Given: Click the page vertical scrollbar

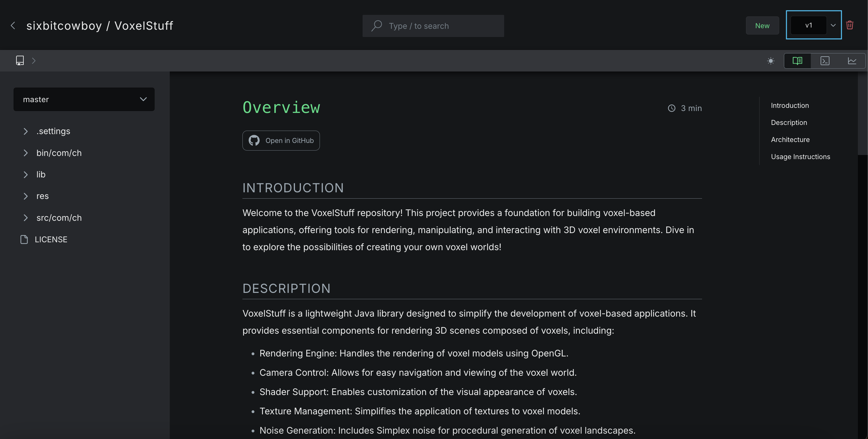Looking at the screenshot, I should coord(863,113).
